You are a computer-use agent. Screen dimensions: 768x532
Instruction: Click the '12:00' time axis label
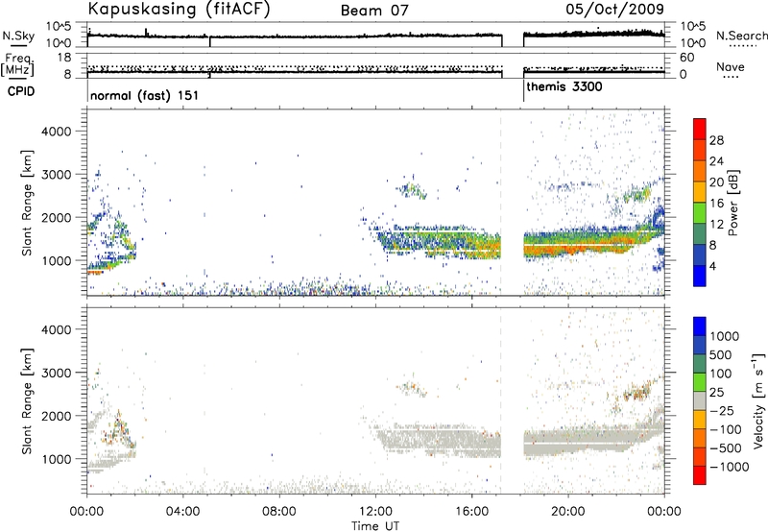point(376,512)
